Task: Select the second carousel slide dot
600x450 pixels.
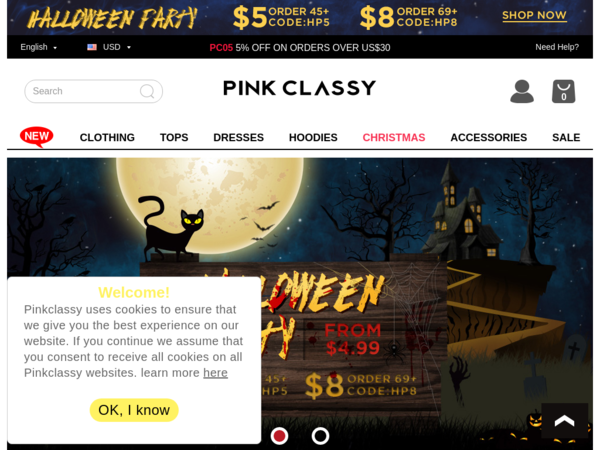Action: tap(320, 436)
